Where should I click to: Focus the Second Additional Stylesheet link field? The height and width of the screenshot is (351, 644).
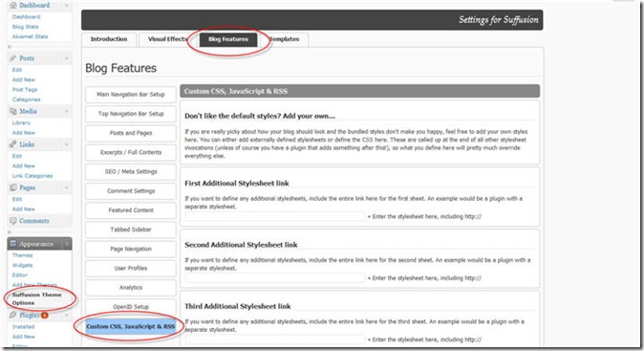coord(275,278)
